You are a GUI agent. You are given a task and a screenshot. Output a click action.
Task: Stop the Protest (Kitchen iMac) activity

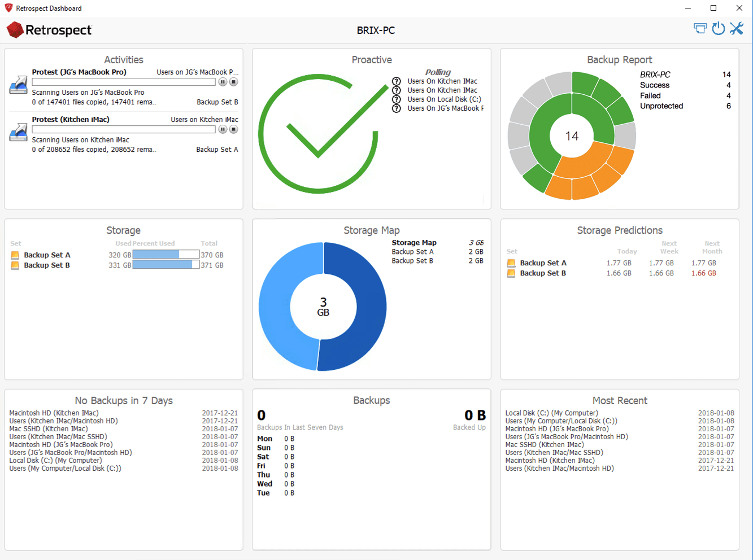tap(233, 129)
